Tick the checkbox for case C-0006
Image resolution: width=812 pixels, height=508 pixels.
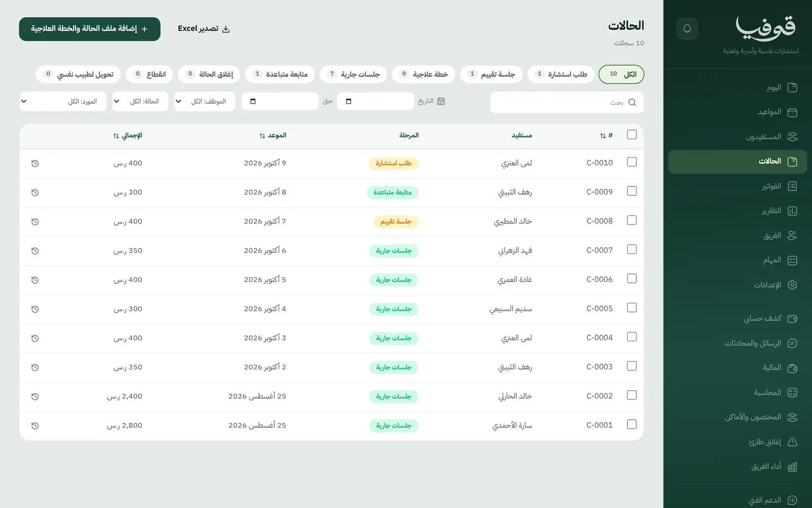click(x=632, y=279)
